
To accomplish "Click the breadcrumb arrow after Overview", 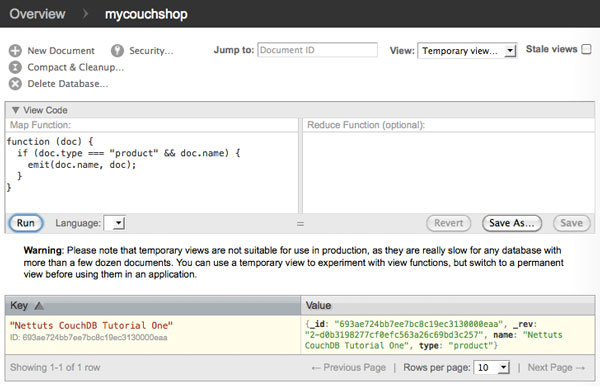I will [85, 14].
